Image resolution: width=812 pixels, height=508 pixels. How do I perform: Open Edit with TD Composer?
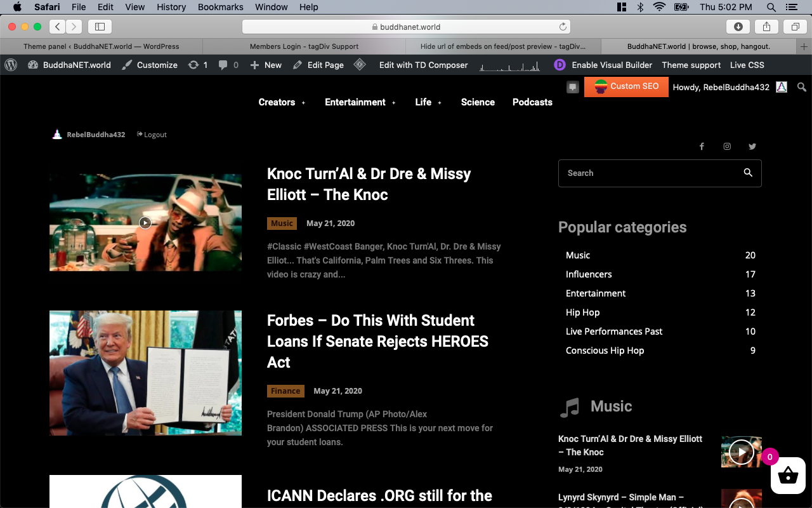pos(424,65)
